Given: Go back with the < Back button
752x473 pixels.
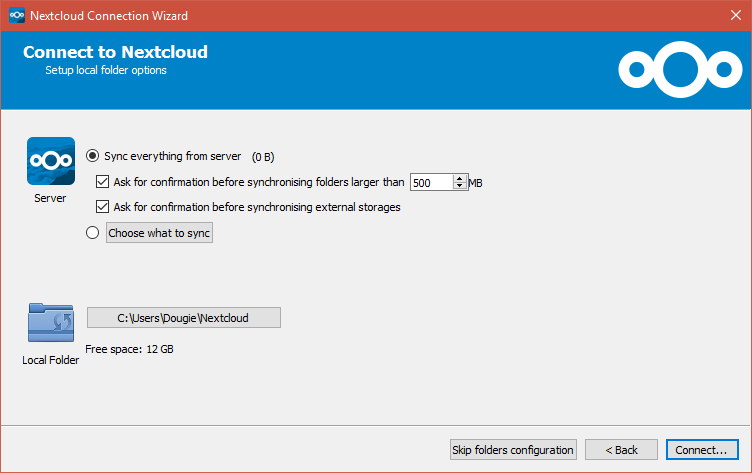Looking at the screenshot, I should point(621,449).
